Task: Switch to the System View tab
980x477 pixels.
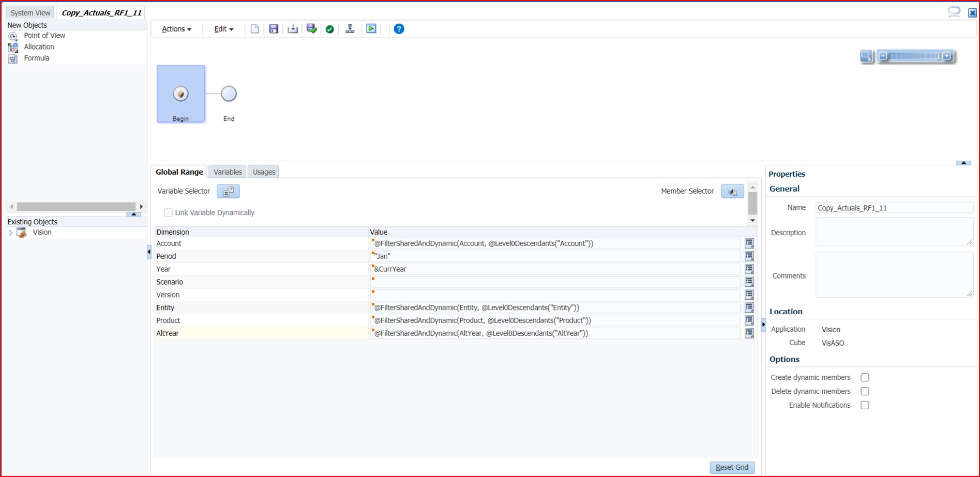Action: (x=31, y=13)
